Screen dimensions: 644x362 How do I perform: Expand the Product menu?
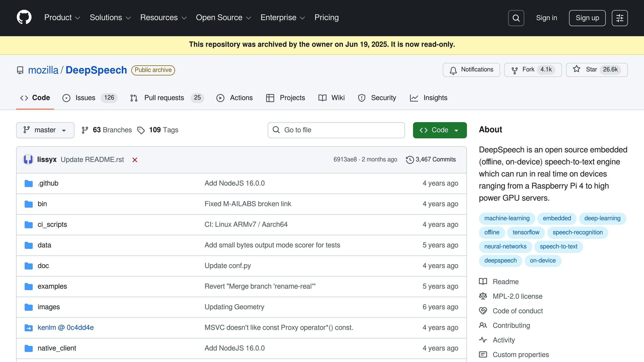tap(62, 18)
